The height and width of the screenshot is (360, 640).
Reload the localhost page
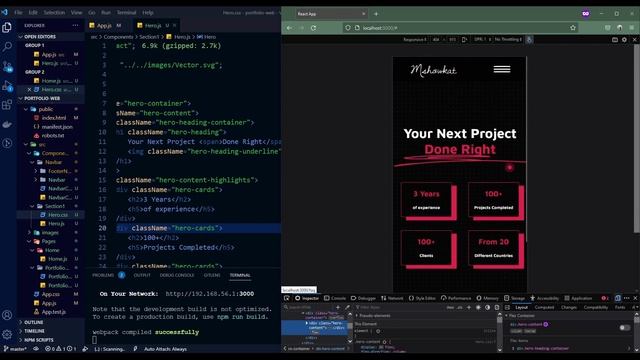(x=313, y=28)
